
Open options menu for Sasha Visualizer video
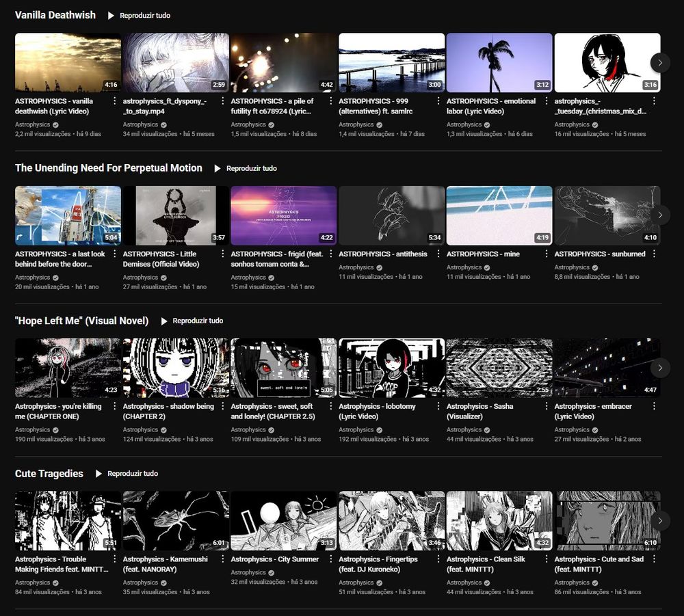tap(546, 406)
